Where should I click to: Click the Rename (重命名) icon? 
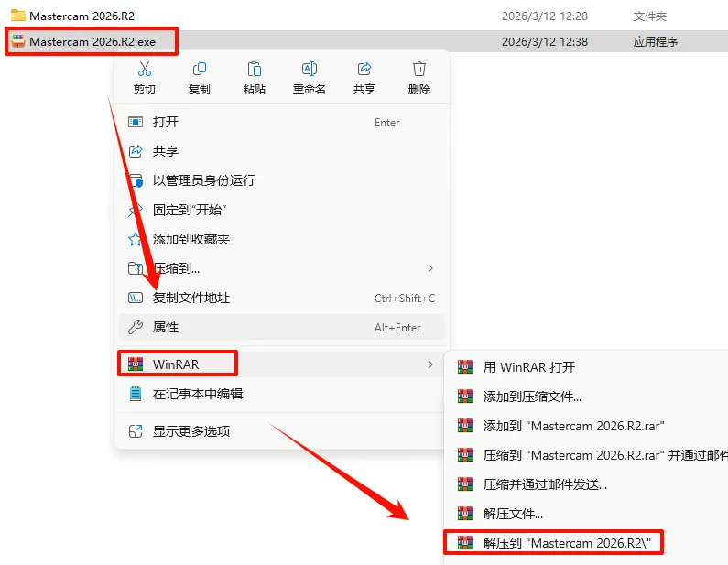coord(310,70)
